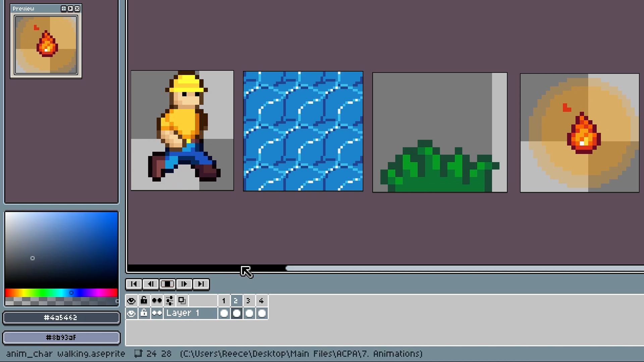Click foreground color #4a5462 field
This screenshot has height=362, width=644.
pyautogui.click(x=61, y=318)
